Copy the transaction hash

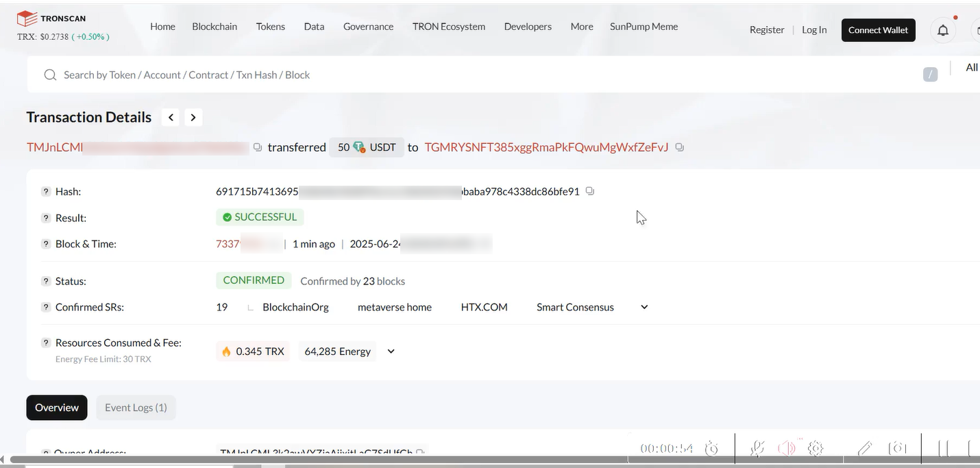click(590, 191)
